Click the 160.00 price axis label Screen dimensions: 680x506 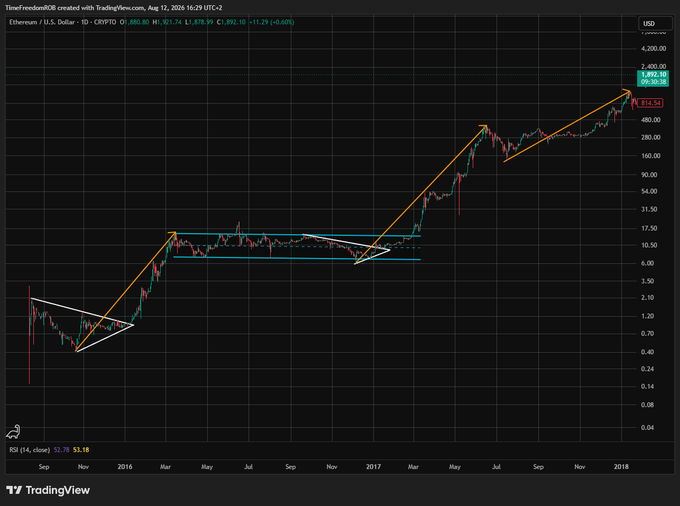651,156
